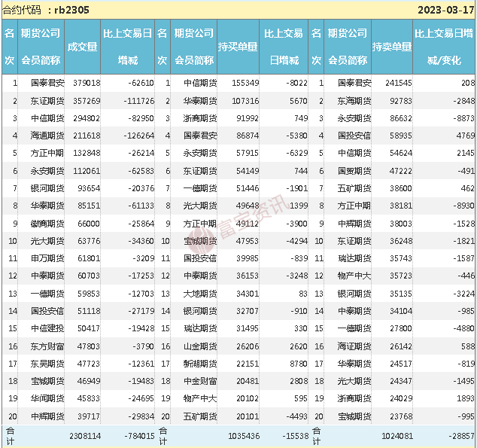Click long position value 39985

[248, 258]
